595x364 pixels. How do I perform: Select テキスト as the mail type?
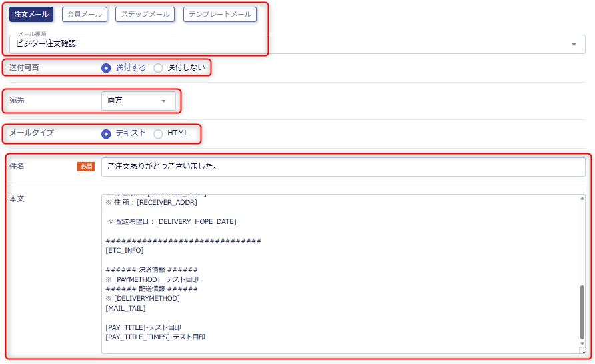point(106,133)
